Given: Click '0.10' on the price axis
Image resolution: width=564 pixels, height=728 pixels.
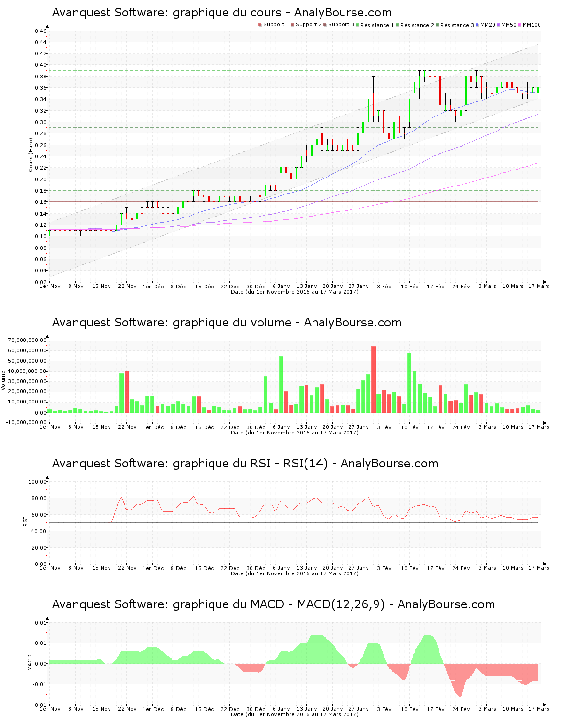Looking at the screenshot, I should (40, 236).
